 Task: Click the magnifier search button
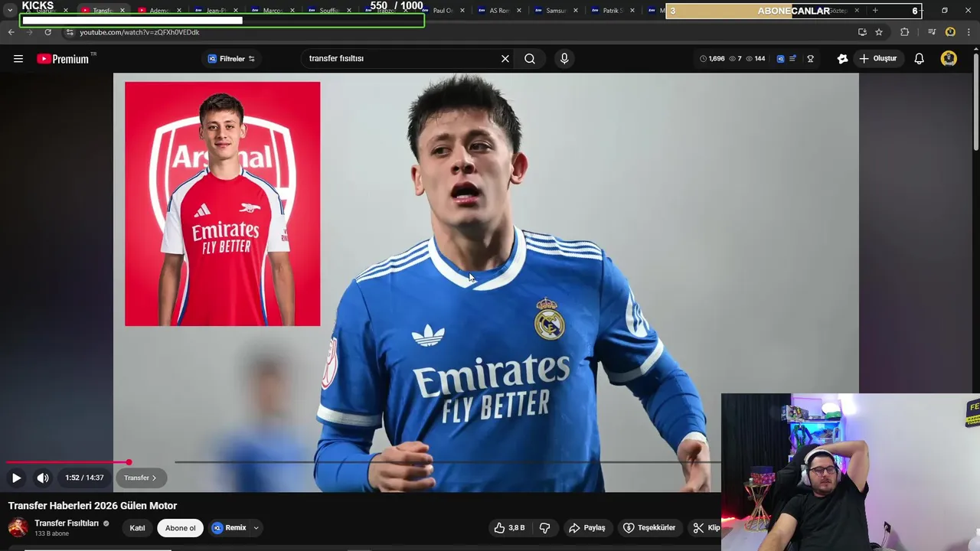point(530,59)
